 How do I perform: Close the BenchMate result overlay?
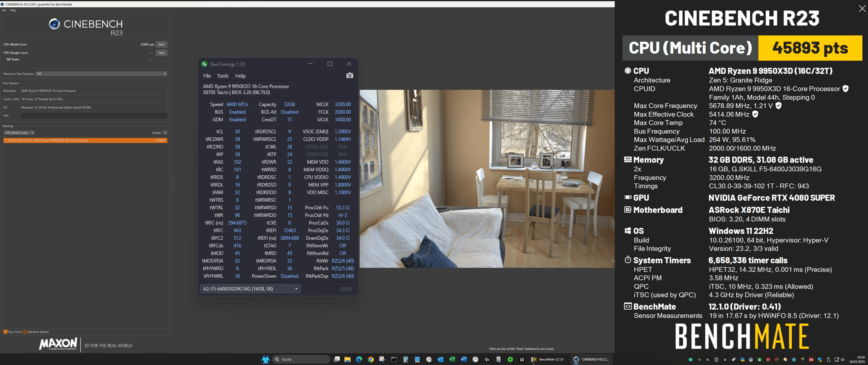pos(862,8)
